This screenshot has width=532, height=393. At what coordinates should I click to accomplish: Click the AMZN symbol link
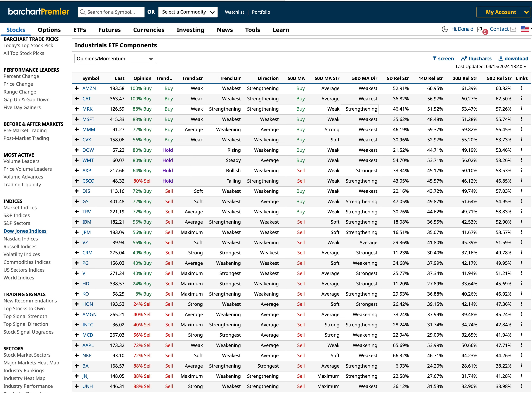coord(89,88)
